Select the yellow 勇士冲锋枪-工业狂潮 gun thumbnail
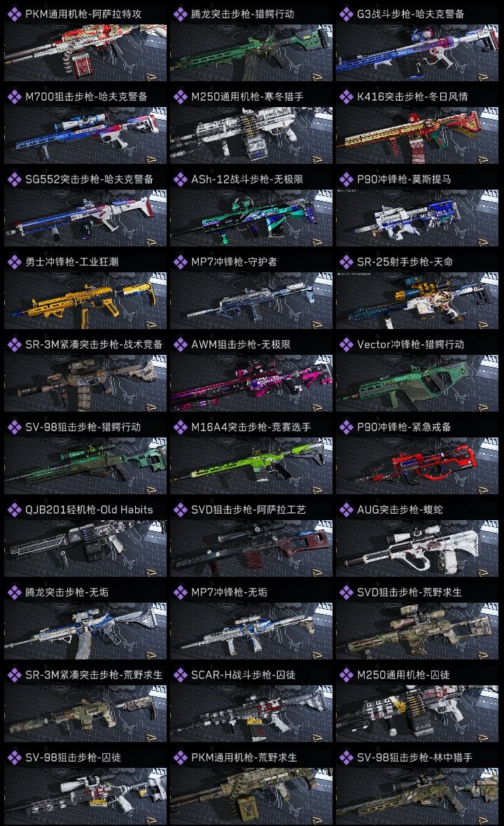 85,301
